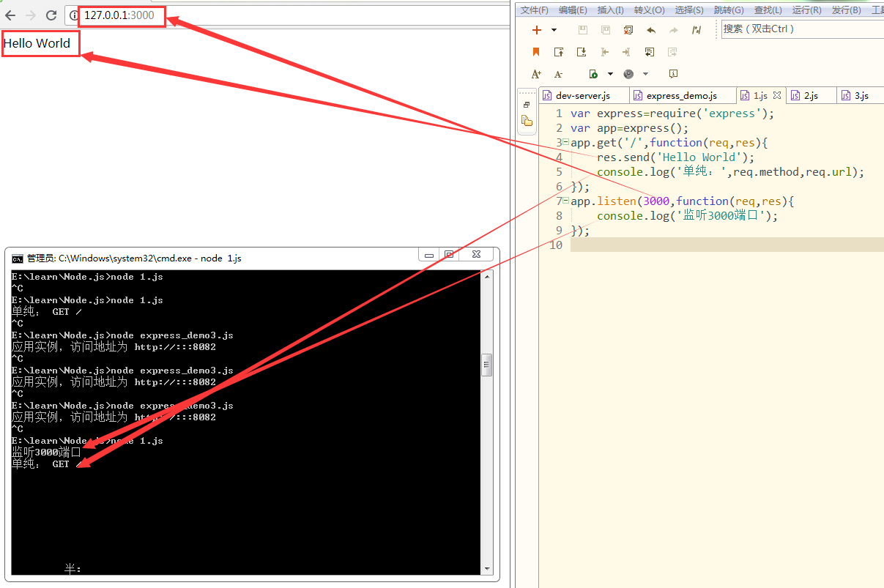Screen dimensions: 884x588
Task: Open the 文件(F) menu
Action: coord(535,10)
